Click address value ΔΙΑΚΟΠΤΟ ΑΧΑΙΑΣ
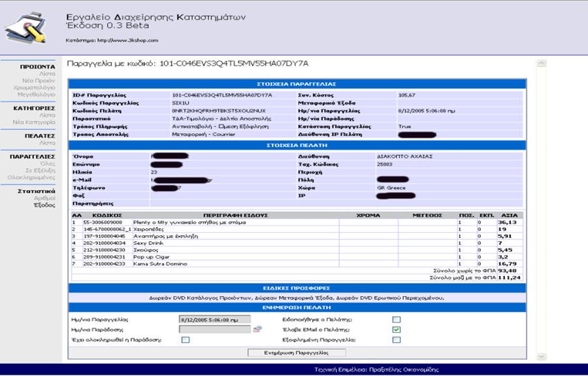Viewport: 588px width, 376px height. [x=404, y=156]
